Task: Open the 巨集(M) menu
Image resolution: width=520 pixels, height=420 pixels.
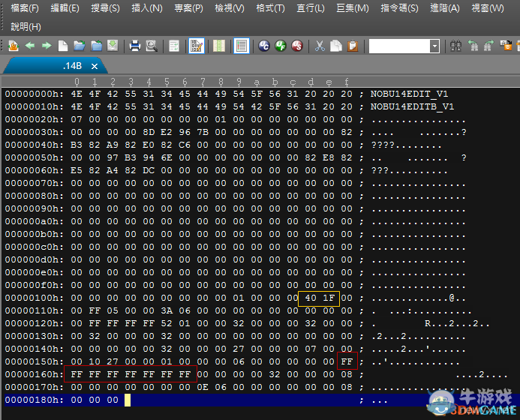Action: 353,8
